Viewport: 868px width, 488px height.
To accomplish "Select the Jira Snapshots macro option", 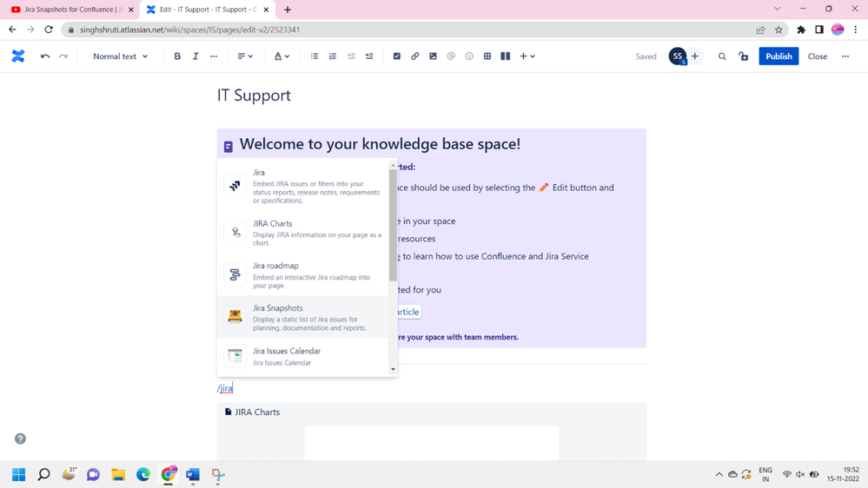I will click(303, 317).
